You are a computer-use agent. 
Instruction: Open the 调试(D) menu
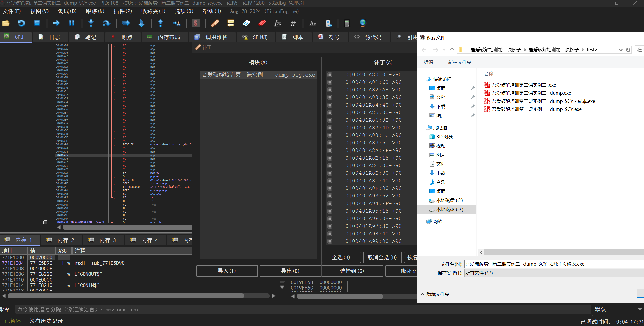tap(67, 11)
